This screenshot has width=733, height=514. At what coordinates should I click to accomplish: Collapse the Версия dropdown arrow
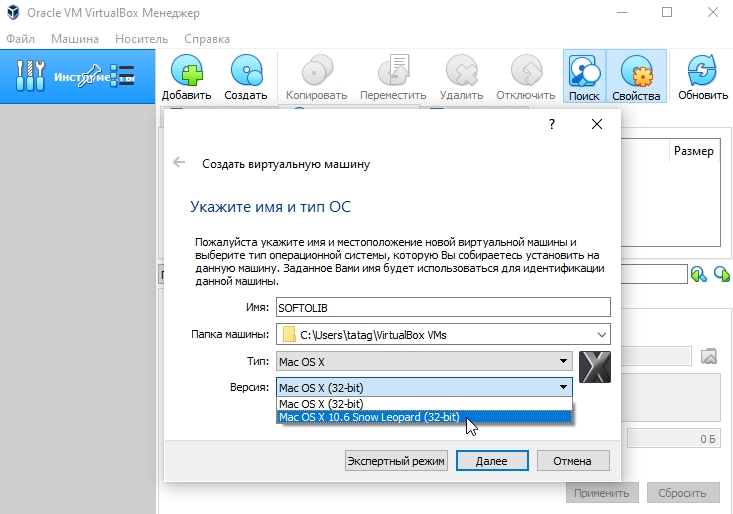[563, 387]
